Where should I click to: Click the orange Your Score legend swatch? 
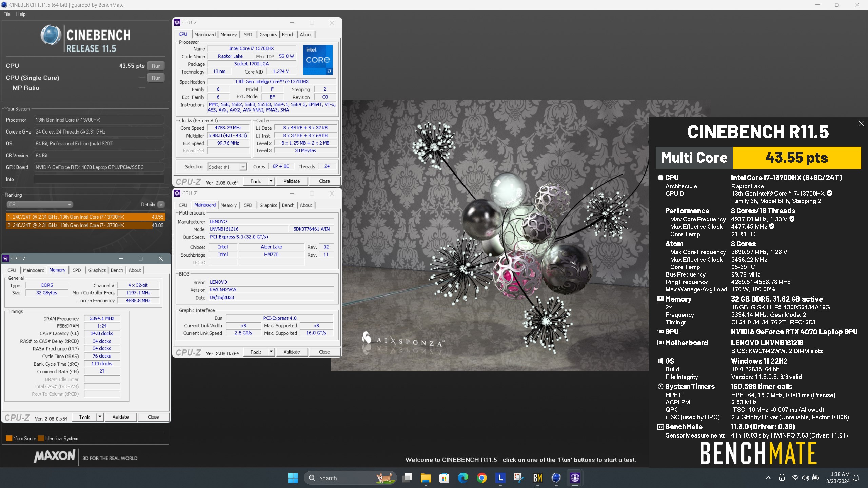point(9,438)
